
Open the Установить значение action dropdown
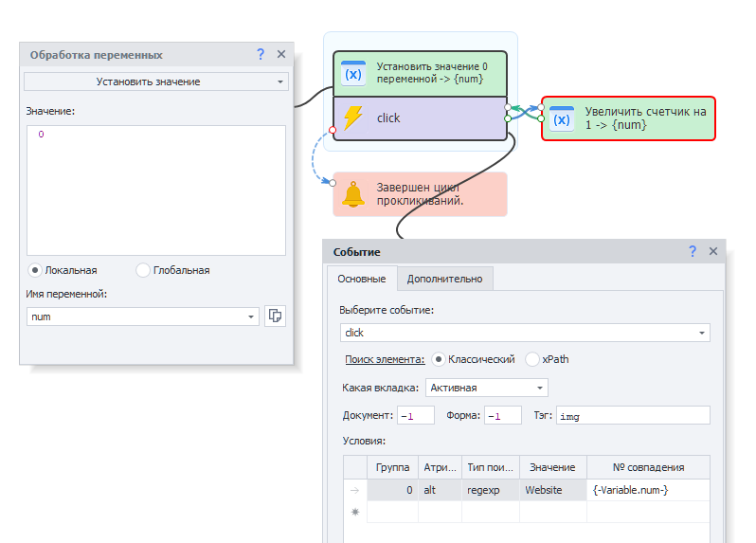(x=156, y=81)
